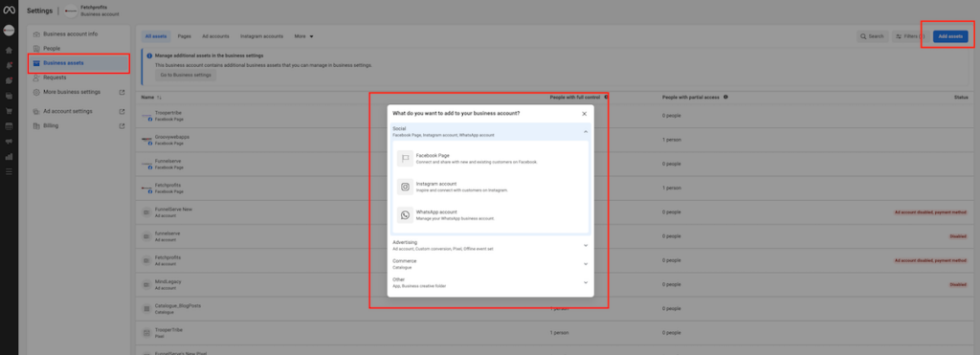
Task: Open external link icon beside More business settings
Action: [122, 93]
